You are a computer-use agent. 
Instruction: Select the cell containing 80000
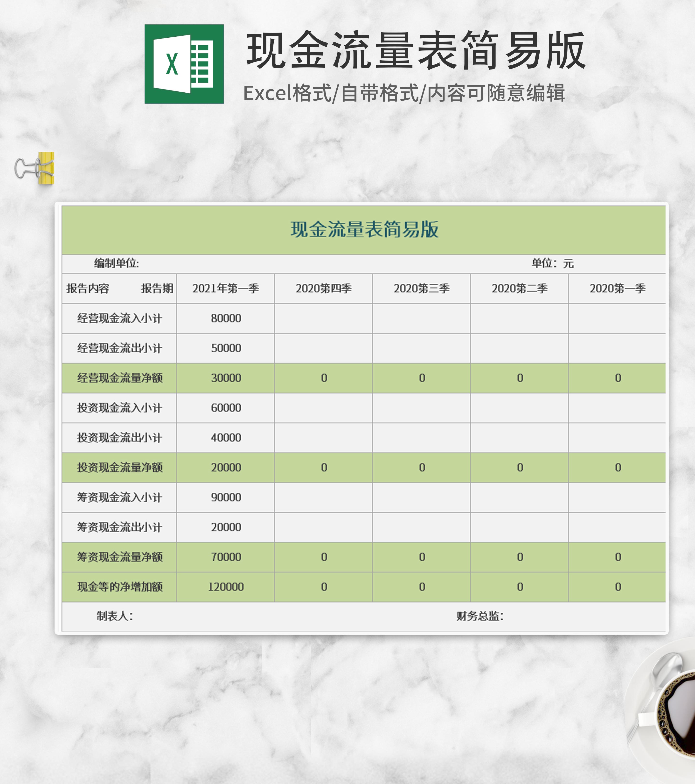click(226, 318)
